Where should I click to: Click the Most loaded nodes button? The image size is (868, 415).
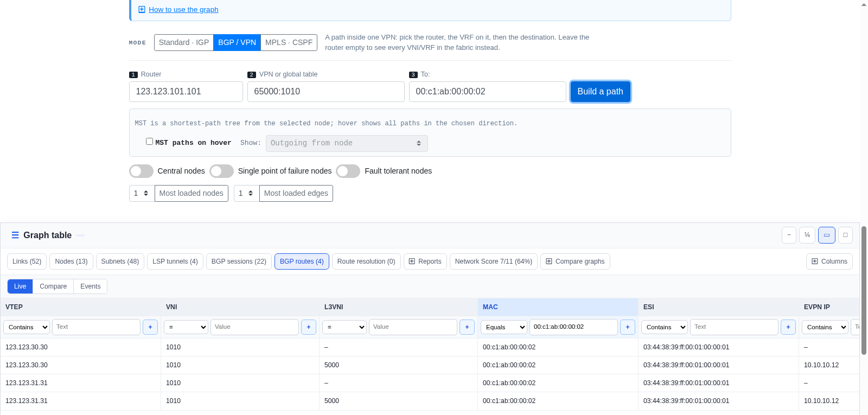192,193
